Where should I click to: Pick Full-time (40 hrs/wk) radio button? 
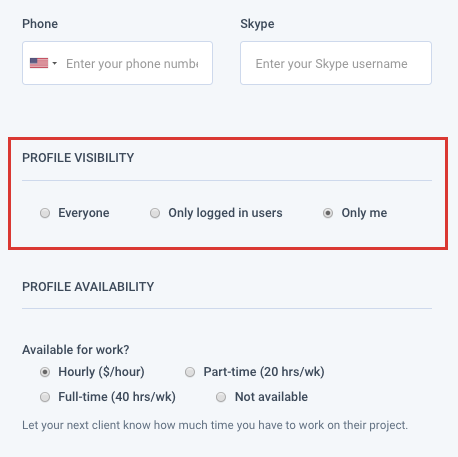[x=45, y=397]
